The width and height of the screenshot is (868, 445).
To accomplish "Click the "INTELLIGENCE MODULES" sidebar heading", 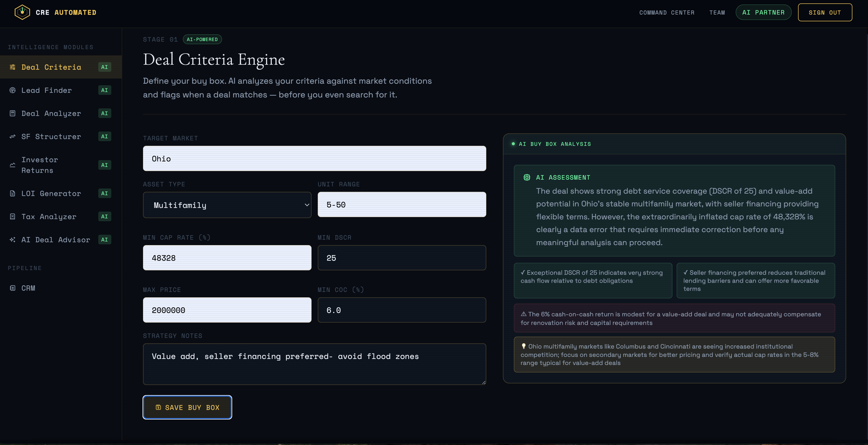I will coord(50,47).
